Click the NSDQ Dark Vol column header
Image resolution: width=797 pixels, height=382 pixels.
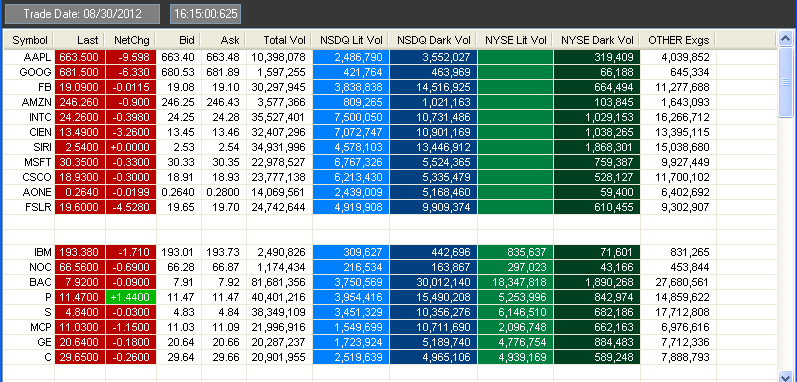click(433, 40)
